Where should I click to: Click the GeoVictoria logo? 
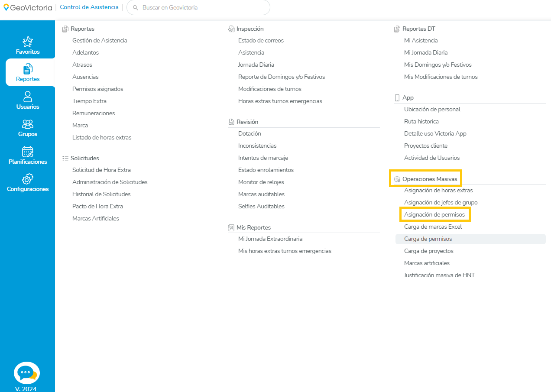click(28, 7)
